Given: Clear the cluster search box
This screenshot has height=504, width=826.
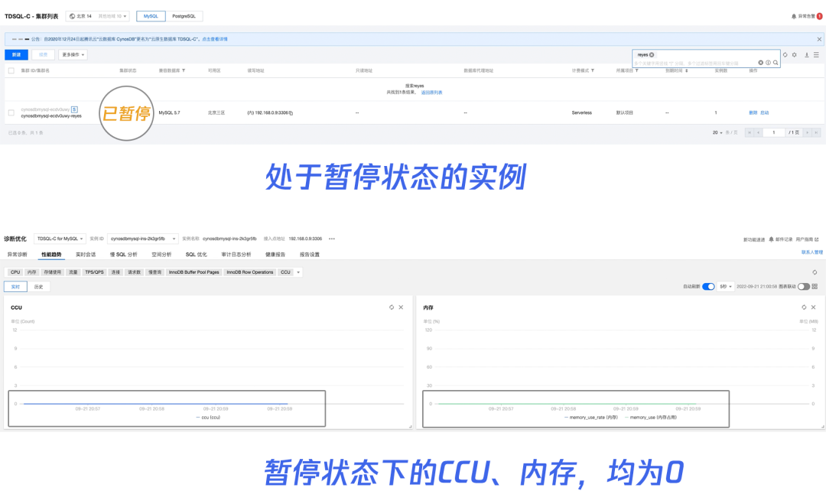Looking at the screenshot, I should click(761, 63).
